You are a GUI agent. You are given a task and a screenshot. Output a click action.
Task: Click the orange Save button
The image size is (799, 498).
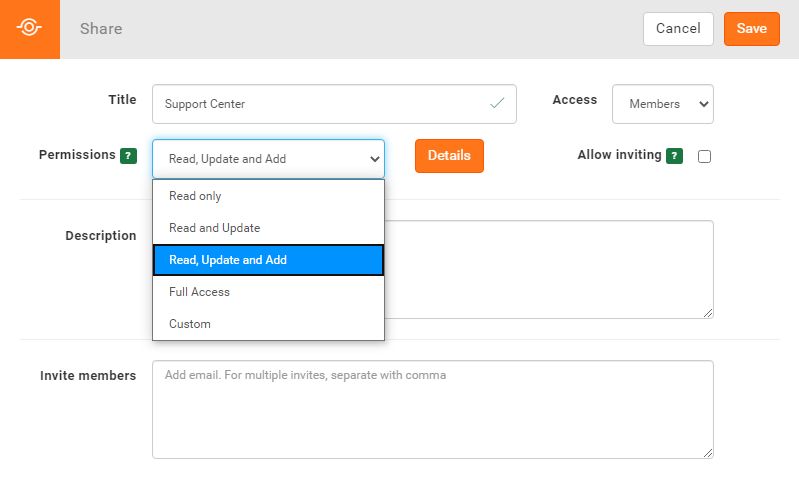point(751,29)
